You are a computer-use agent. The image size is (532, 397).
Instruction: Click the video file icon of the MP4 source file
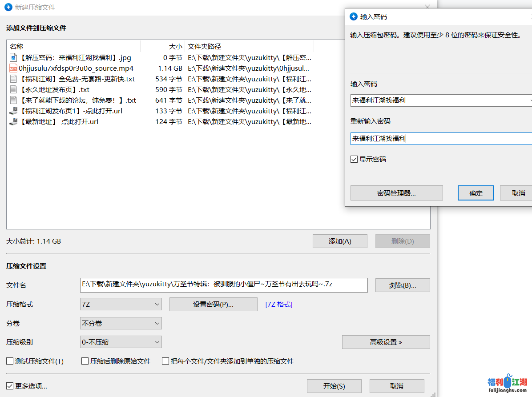[13, 68]
